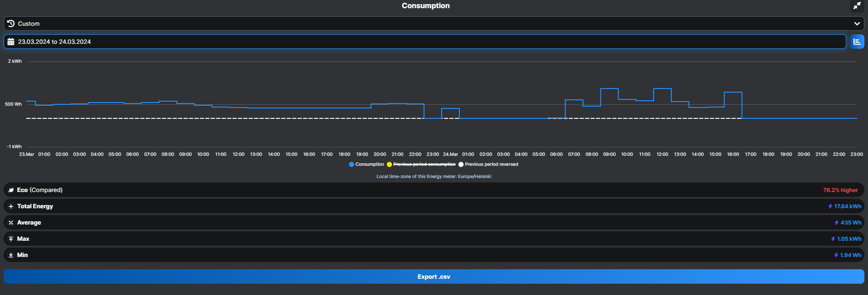Click the percent icon beside Average

11,223
